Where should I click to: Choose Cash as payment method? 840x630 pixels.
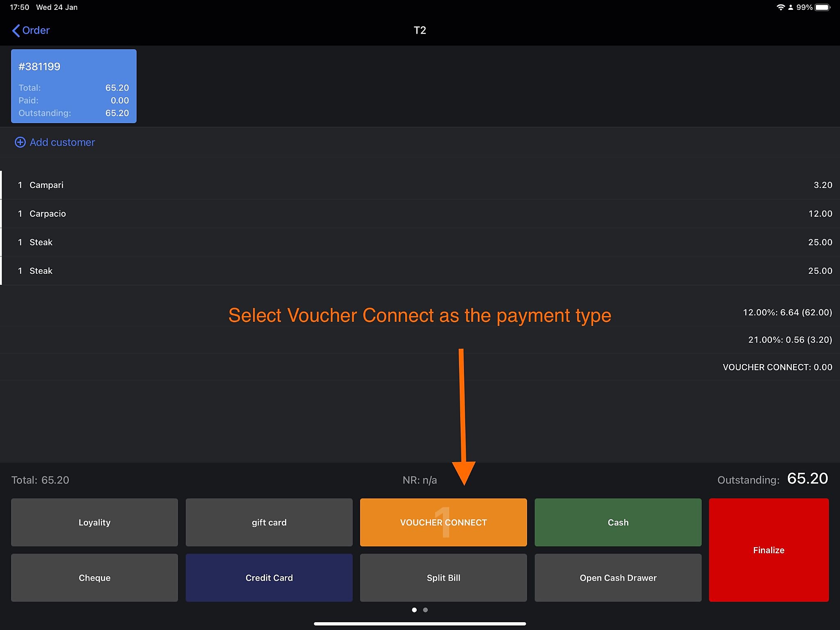coord(618,522)
